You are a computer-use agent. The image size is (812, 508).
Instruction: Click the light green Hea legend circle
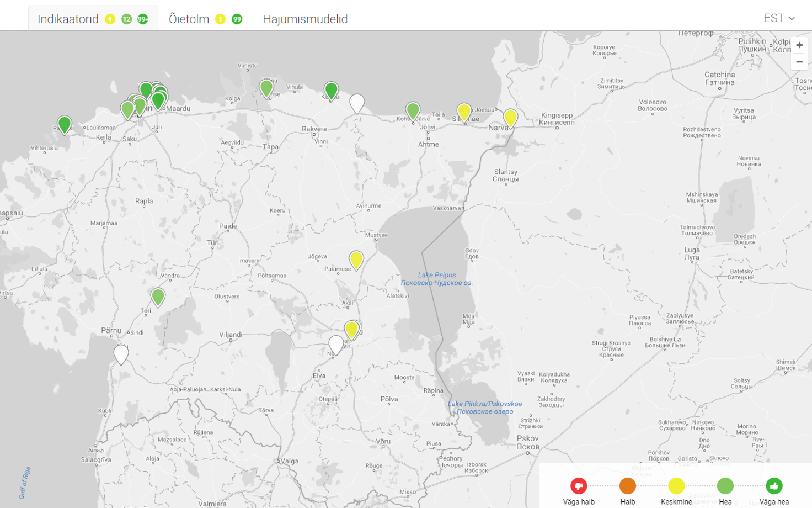725,486
